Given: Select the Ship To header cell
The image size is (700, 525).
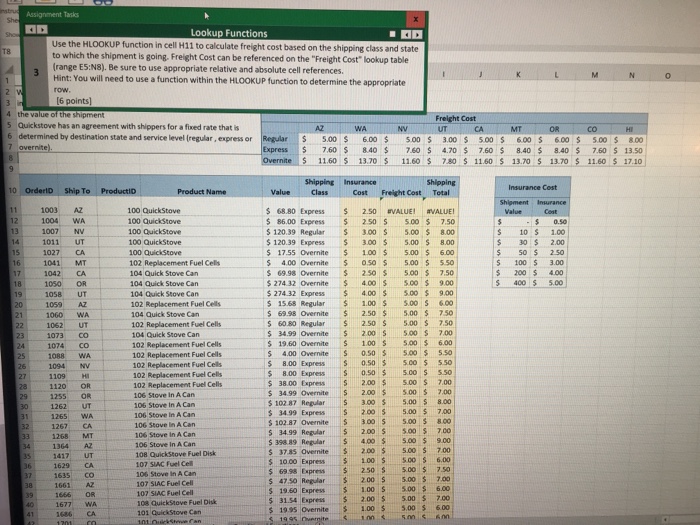Looking at the screenshot, I should tap(77, 191).
